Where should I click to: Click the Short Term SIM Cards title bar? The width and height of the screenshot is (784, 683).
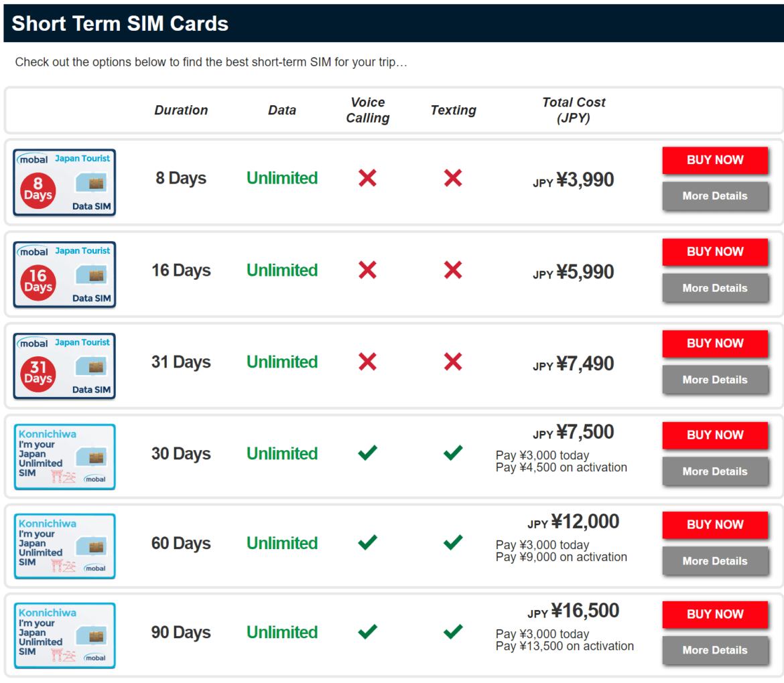point(121,23)
